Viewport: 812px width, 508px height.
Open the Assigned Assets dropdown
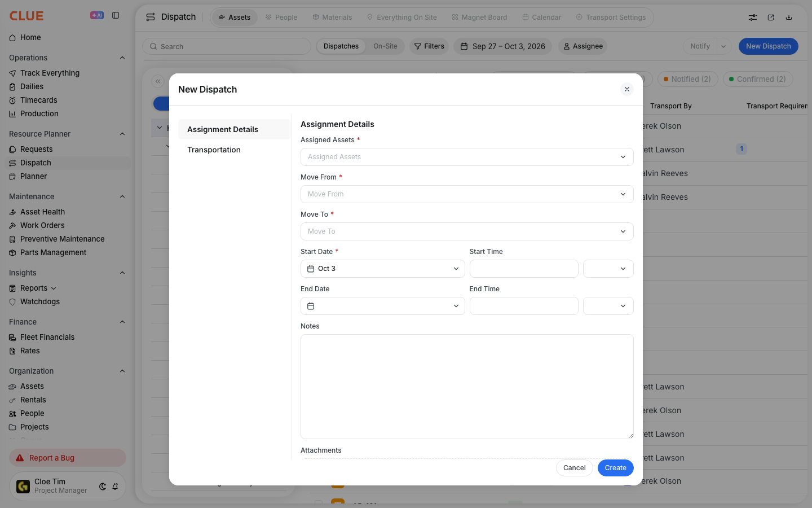click(x=467, y=157)
